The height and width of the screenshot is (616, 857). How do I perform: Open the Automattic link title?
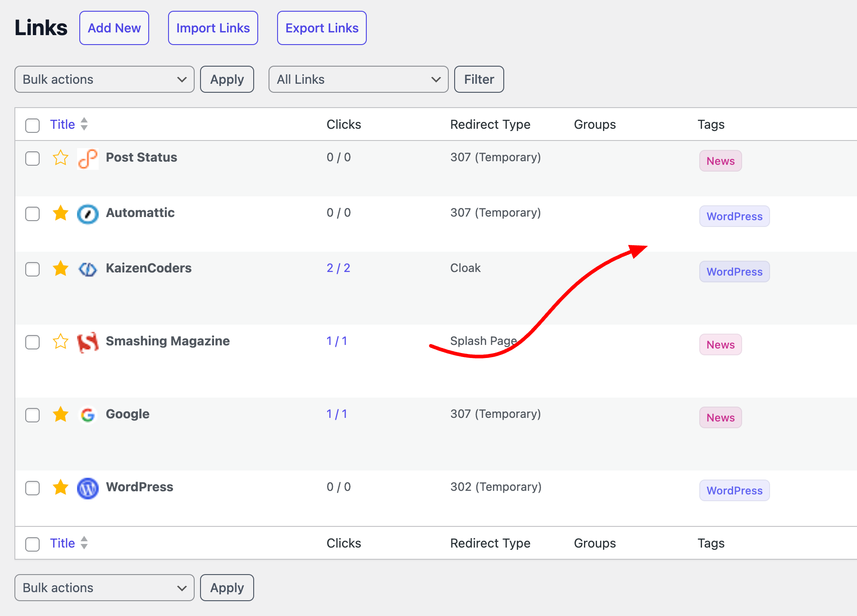pos(140,213)
